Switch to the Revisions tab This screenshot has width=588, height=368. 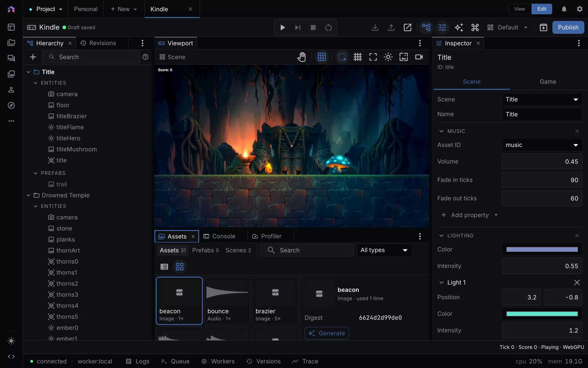click(98, 43)
